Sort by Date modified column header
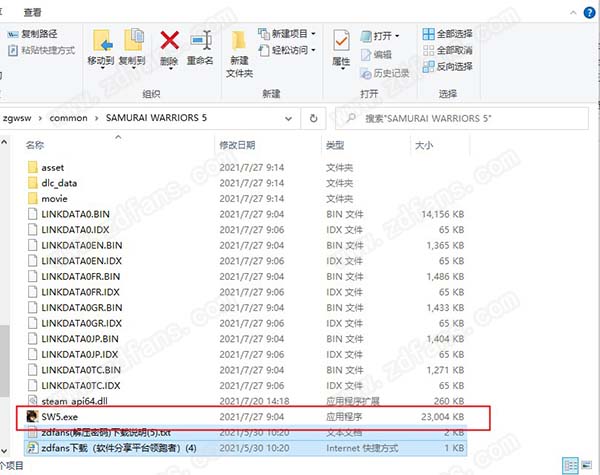Viewport: 600px width, 475px height. [237, 145]
